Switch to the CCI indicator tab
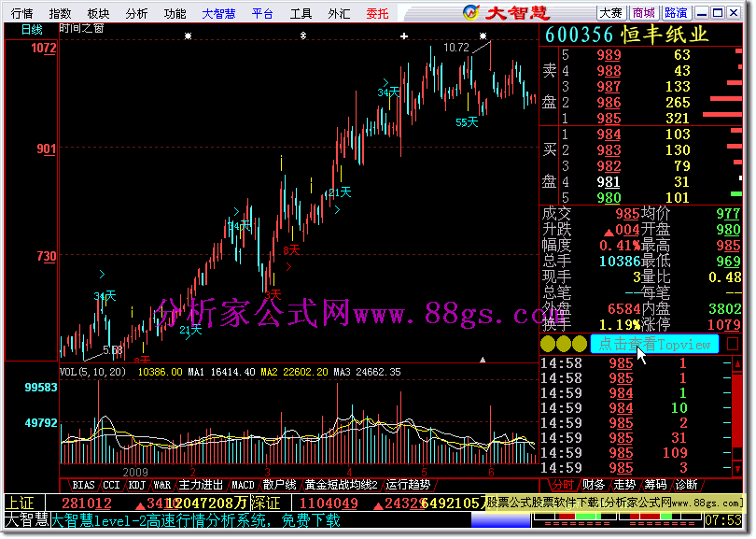 click(111, 485)
